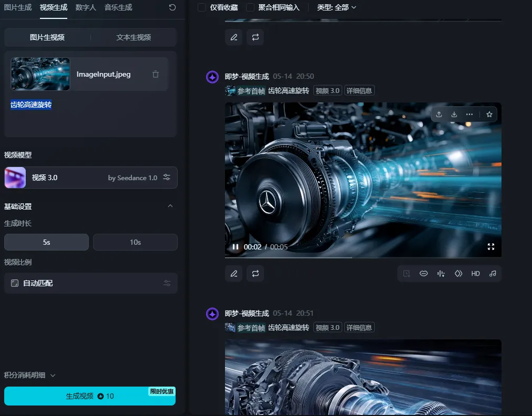Regenerate the 20:50 video result
The width and height of the screenshot is (532, 416).
tap(255, 274)
